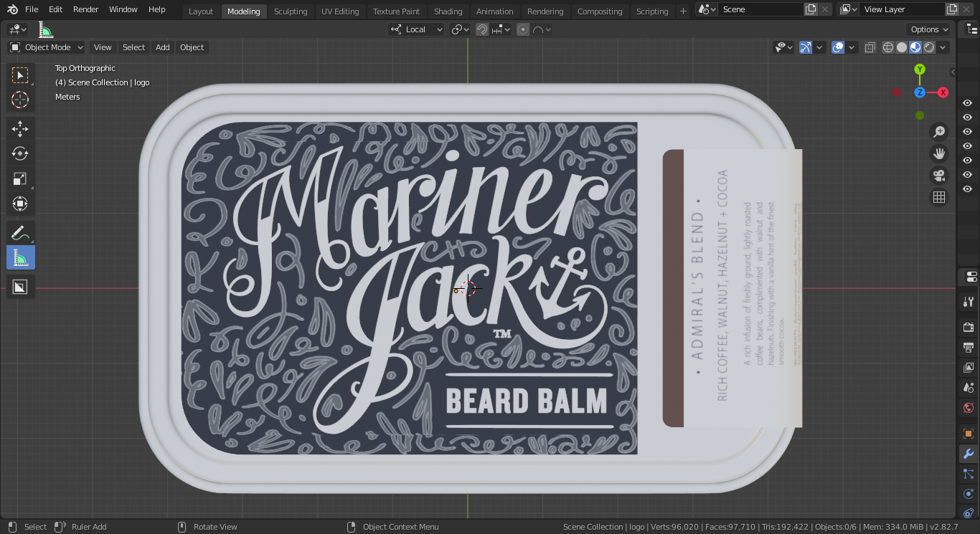980x534 pixels.
Task: Open the Render menu
Action: pos(85,9)
